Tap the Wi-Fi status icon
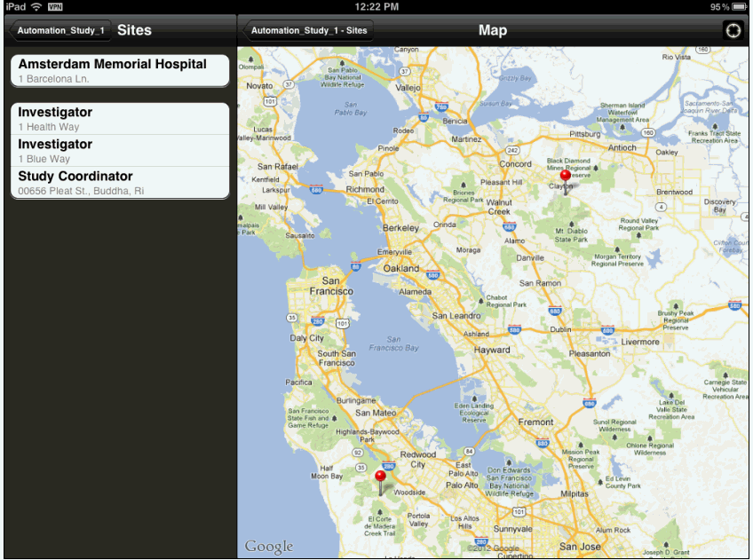 [x=36, y=7]
